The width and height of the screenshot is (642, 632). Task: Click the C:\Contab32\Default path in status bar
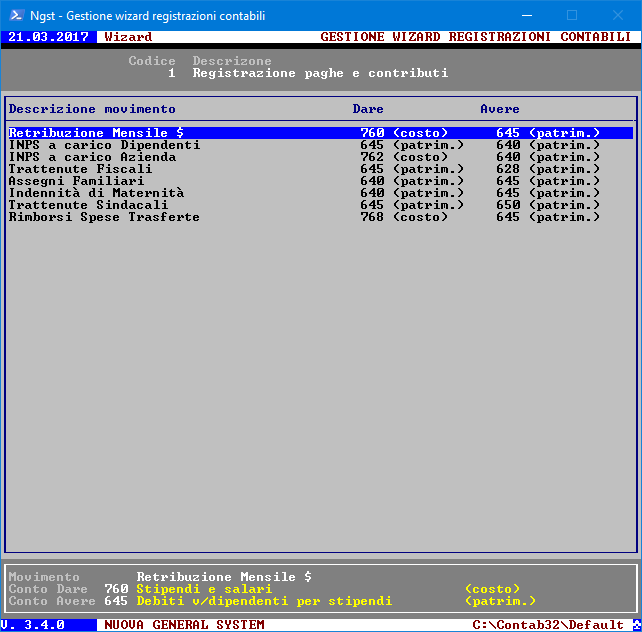pos(550,625)
